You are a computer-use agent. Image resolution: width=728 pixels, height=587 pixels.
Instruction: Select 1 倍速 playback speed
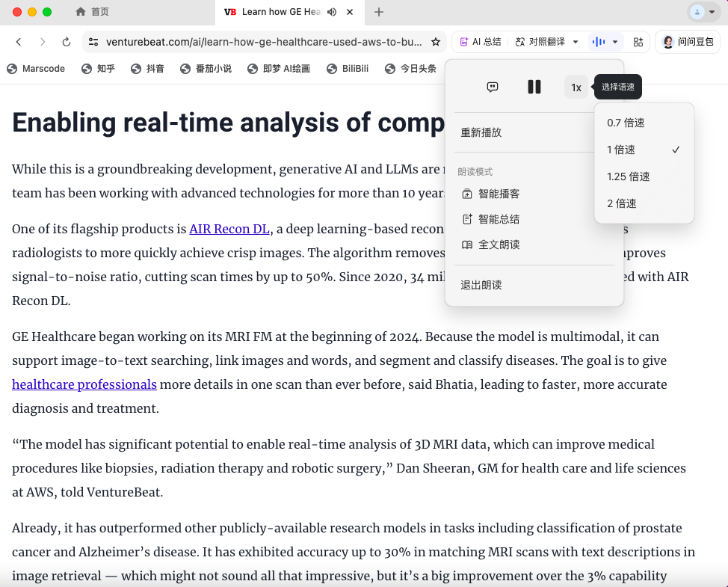pos(644,150)
